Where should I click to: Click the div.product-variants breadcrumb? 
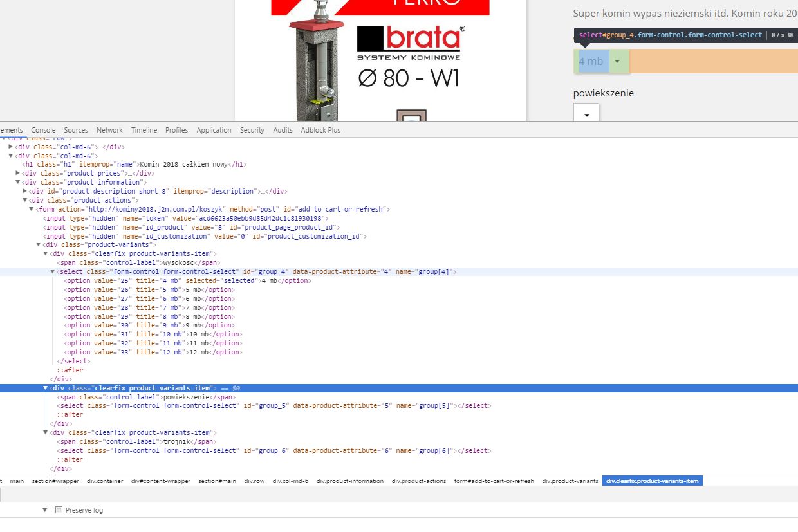point(570,481)
